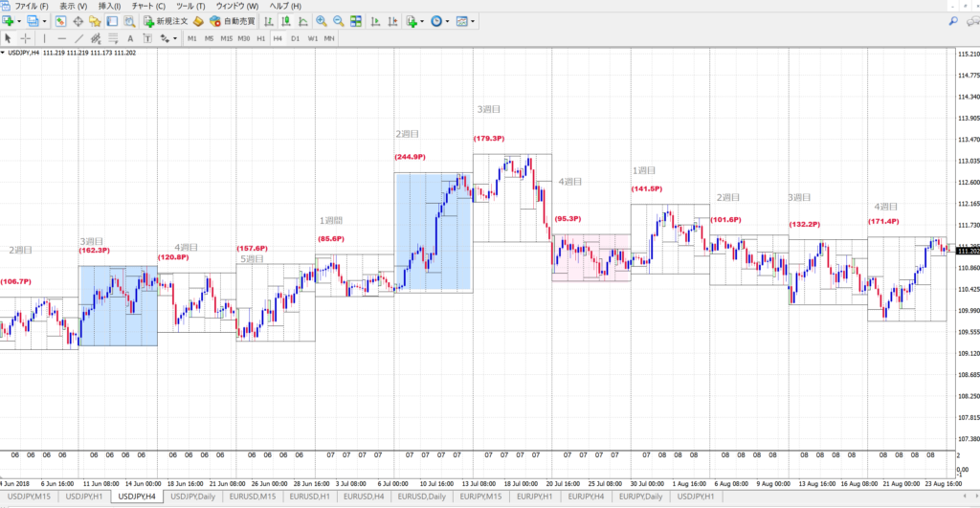The width and height of the screenshot is (980, 508).
Task: Add an indicator with the green-plus icon
Action: click(x=412, y=21)
